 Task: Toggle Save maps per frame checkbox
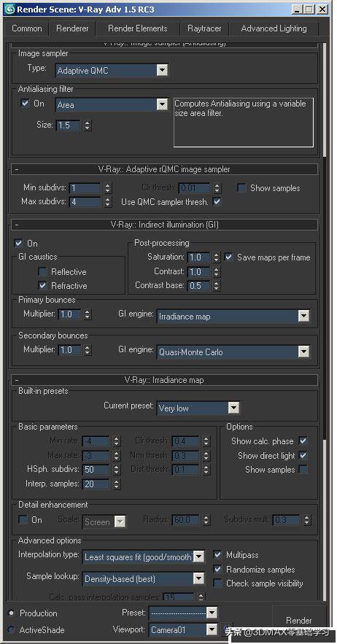coord(229,257)
